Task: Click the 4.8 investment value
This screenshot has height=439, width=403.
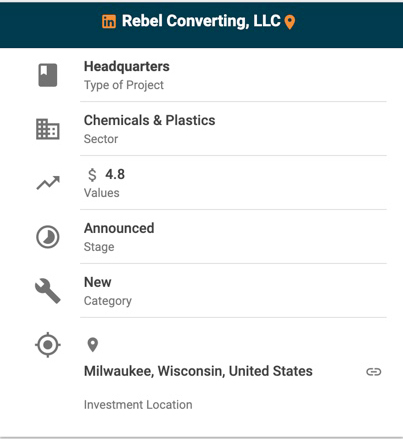Action: pyautogui.click(x=115, y=174)
